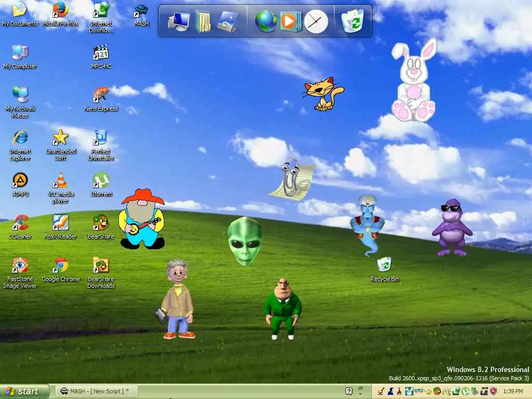Switch to MASH New Script taskbar button
Screen dimensions: 532x399
point(96,391)
